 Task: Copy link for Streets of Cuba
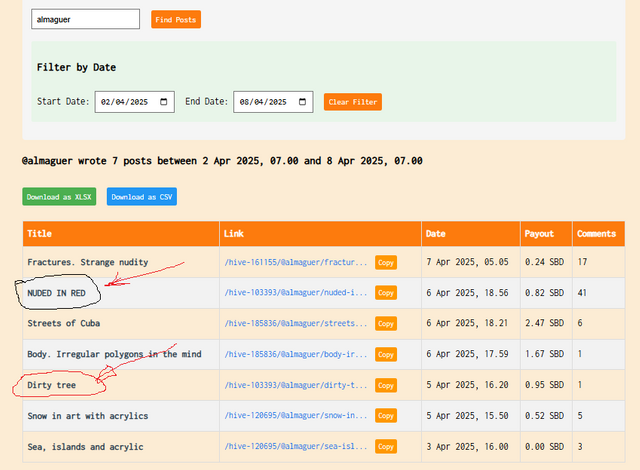tap(386, 324)
